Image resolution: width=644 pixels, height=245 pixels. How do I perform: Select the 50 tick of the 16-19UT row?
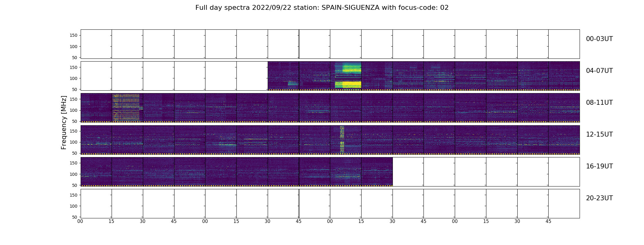(75, 185)
